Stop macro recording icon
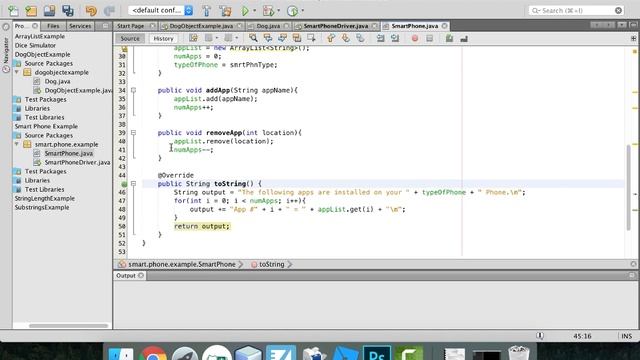The height and width of the screenshot is (360, 640). click(x=429, y=38)
